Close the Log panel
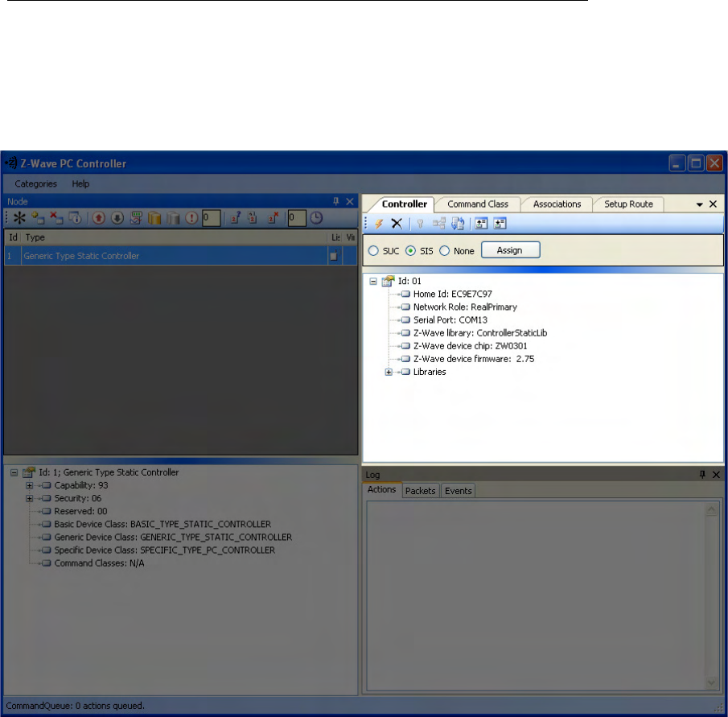Viewport: 728px width, 717px height. [716, 475]
